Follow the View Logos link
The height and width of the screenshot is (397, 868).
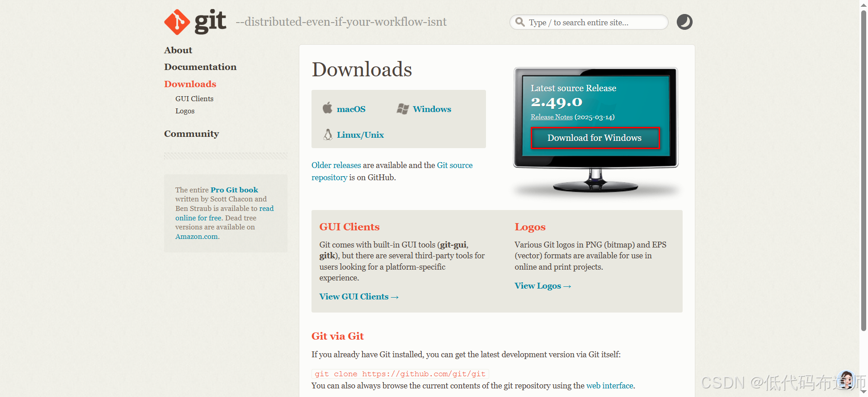tap(542, 286)
